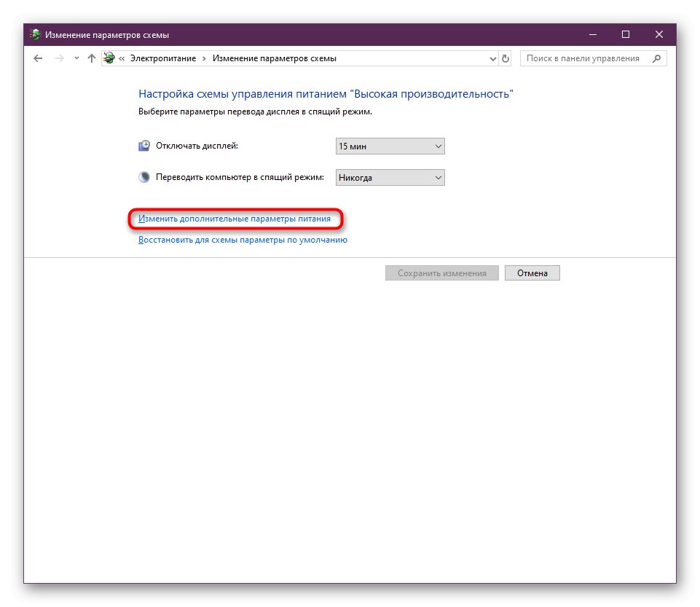Click the search magnifier icon
700x607 pixels.
(x=656, y=58)
